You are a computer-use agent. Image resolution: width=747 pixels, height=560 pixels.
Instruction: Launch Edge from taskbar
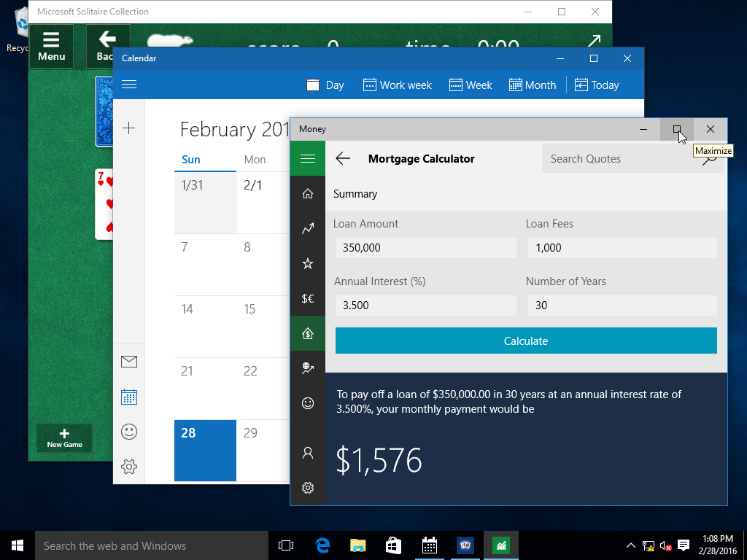[x=322, y=545]
